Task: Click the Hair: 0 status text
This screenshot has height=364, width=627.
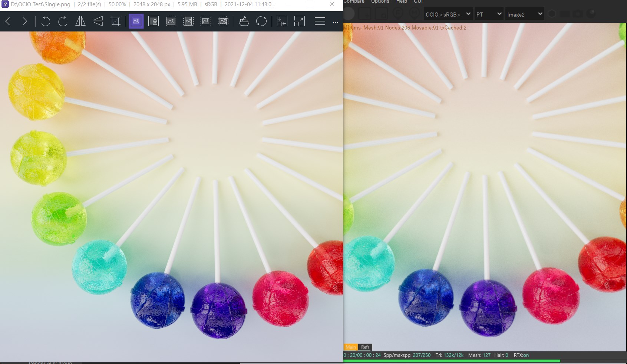Action: pyautogui.click(x=501, y=355)
